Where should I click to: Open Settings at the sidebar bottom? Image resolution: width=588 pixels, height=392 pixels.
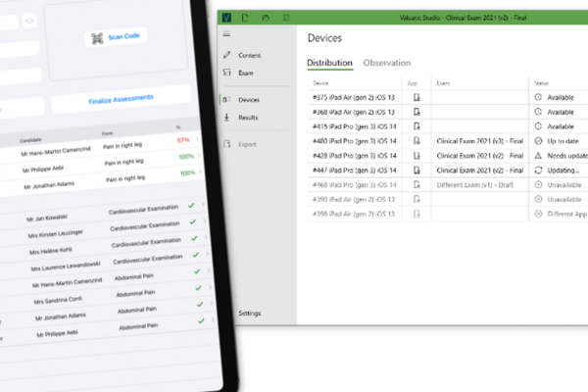coord(250,314)
